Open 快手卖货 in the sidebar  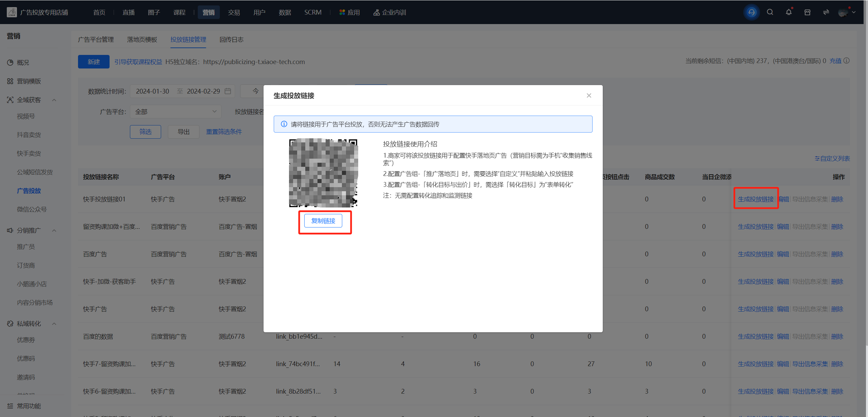[x=29, y=154]
